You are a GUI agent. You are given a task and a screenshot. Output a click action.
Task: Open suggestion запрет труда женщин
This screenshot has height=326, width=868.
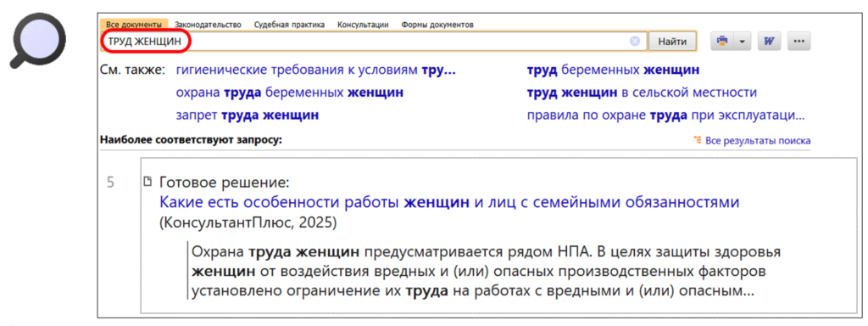pos(247,115)
